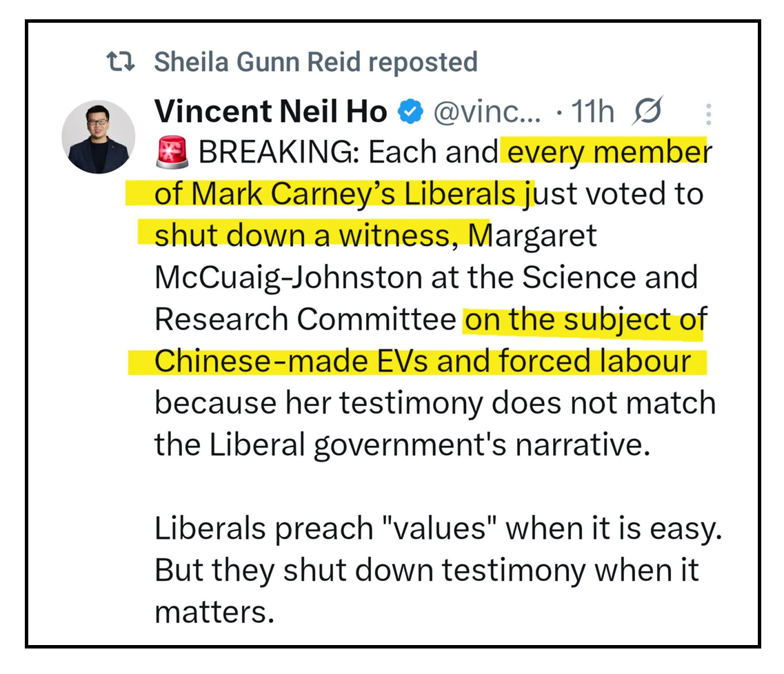Open Vincent Neil Ho's profile photo

point(99,137)
